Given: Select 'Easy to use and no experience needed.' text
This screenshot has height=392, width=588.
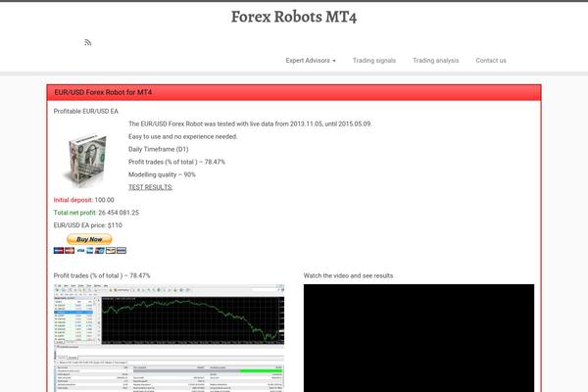Looking at the screenshot, I should click(183, 136).
